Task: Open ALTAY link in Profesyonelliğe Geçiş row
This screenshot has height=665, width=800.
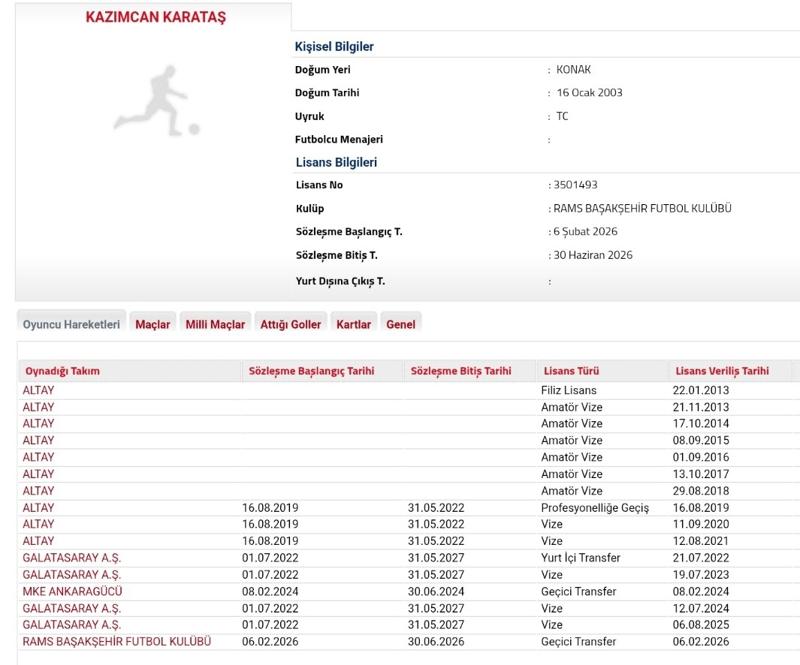Action: point(39,507)
